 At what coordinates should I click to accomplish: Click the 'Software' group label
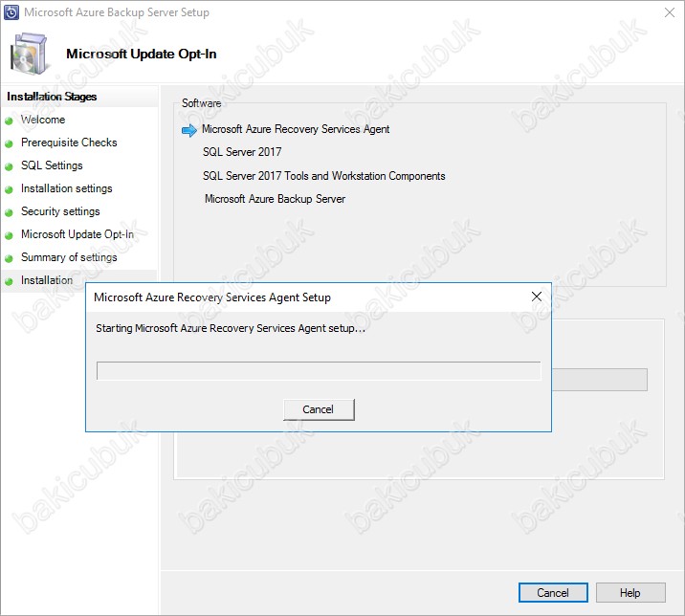[x=202, y=103]
